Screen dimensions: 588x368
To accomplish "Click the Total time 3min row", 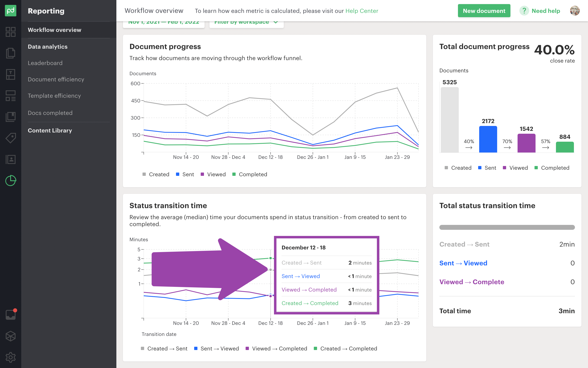I will (x=507, y=311).
